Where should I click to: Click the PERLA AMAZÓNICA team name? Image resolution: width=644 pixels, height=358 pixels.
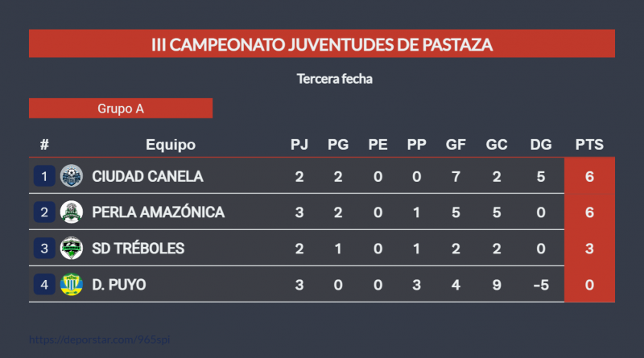158,212
